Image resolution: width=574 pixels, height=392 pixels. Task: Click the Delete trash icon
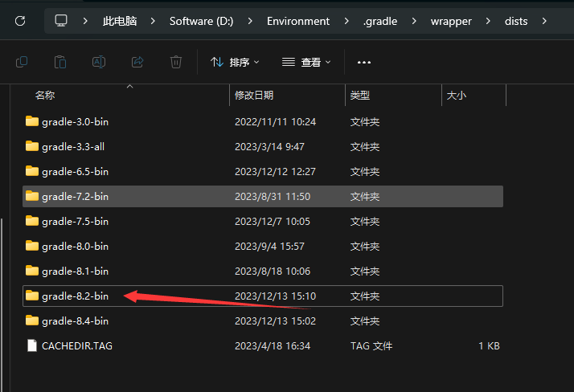176,62
